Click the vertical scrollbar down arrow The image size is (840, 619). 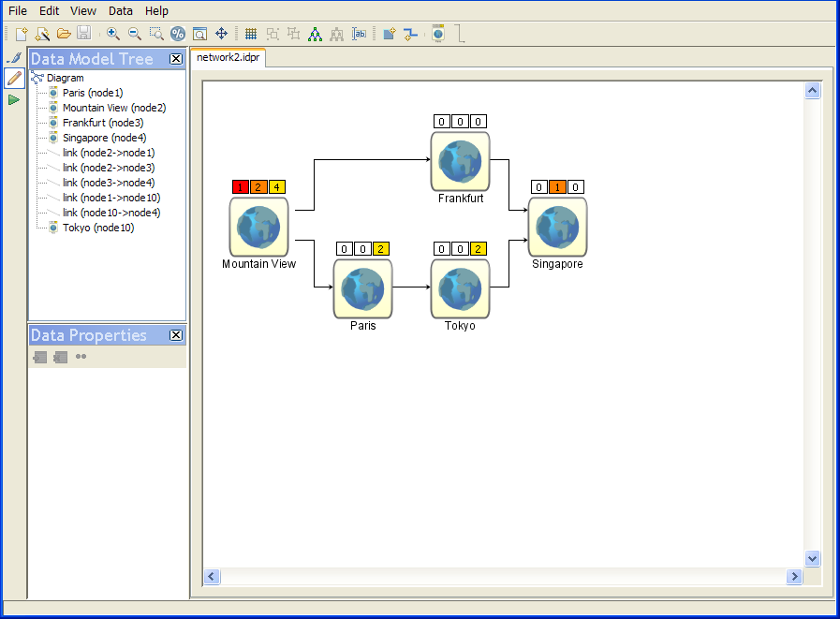(x=812, y=557)
